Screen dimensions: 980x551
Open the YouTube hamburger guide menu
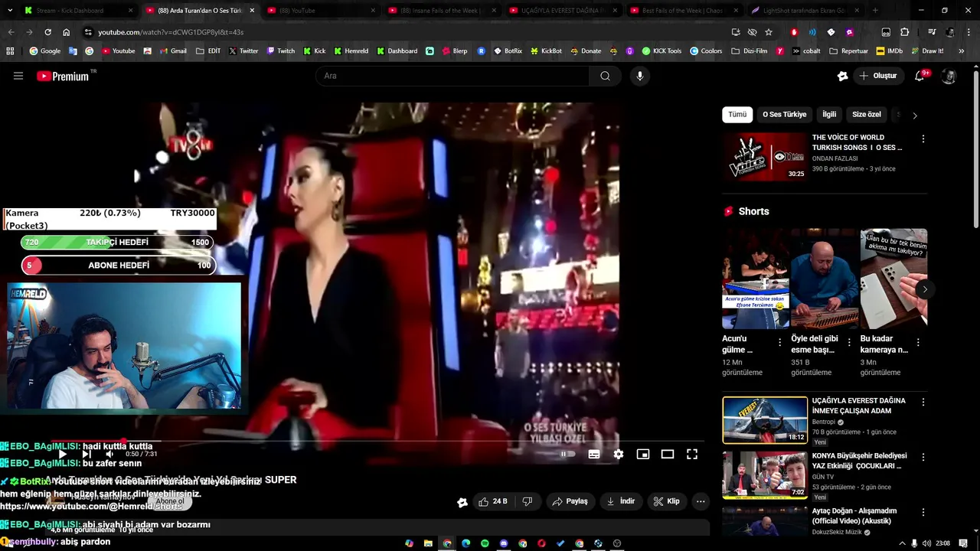coord(18,76)
